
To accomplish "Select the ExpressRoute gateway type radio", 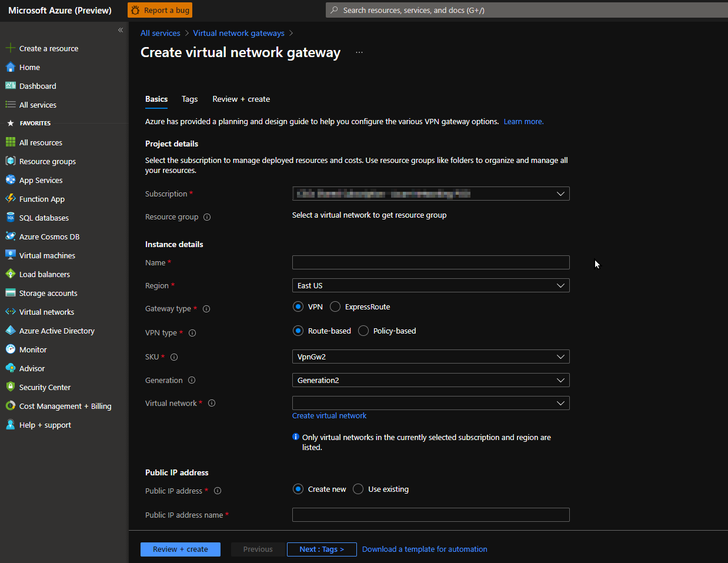I will (x=335, y=307).
